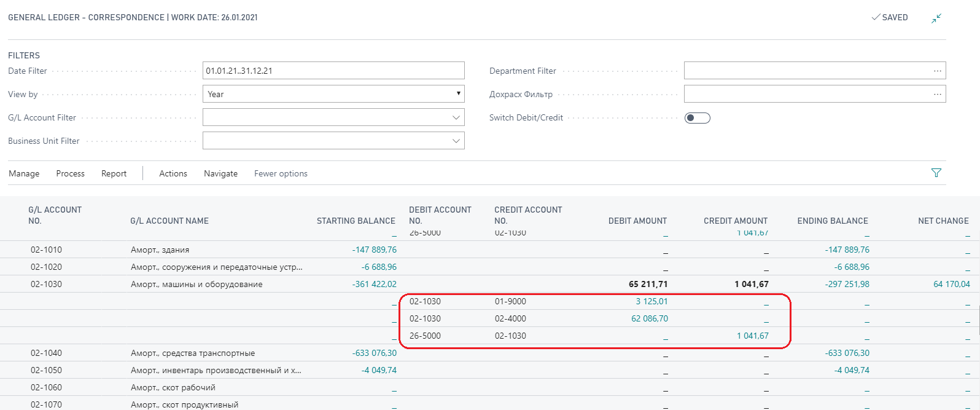Click the Debit Account No. column header
This screenshot has height=410, width=980.
coord(440,215)
